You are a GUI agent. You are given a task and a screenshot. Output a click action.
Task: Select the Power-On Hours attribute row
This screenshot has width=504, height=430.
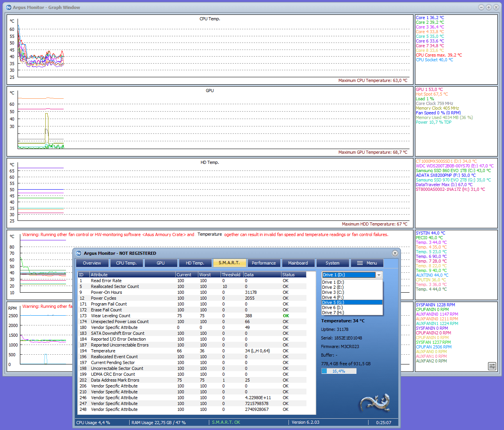tap(192, 292)
